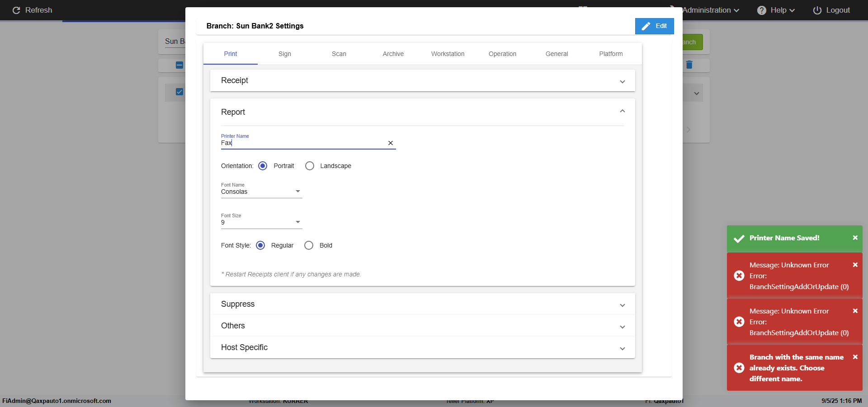Select the Bold font style option

tap(309, 245)
